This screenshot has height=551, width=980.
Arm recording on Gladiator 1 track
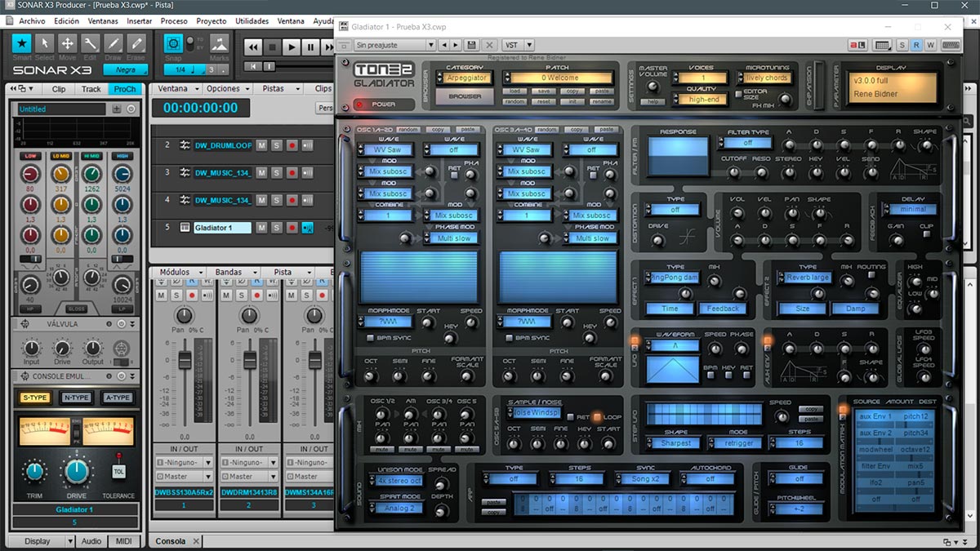point(292,228)
